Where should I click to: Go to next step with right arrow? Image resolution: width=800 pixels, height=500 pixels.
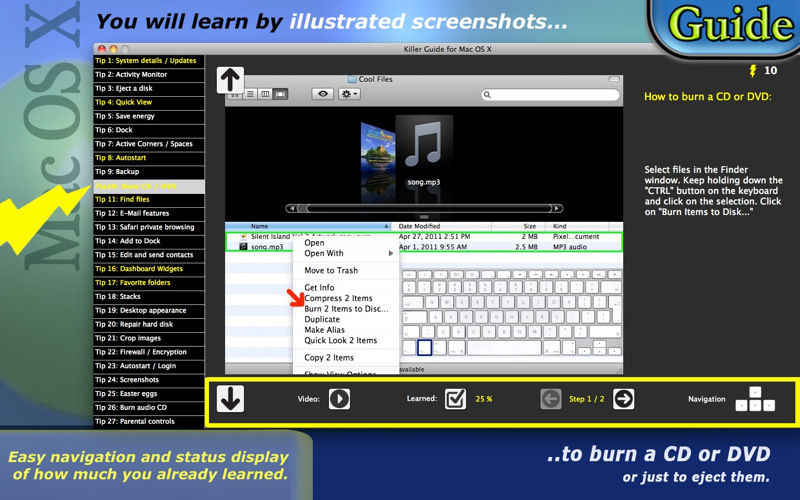pos(623,399)
